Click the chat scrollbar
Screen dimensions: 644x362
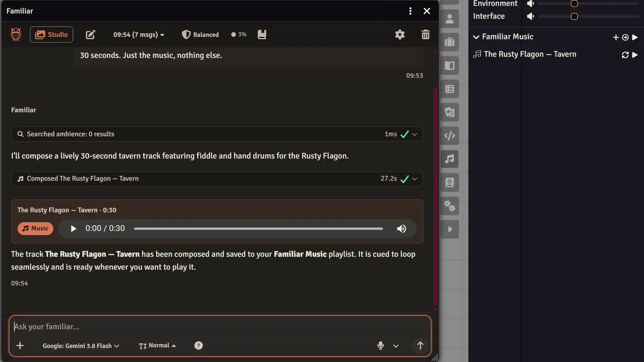pyautogui.click(x=436, y=196)
